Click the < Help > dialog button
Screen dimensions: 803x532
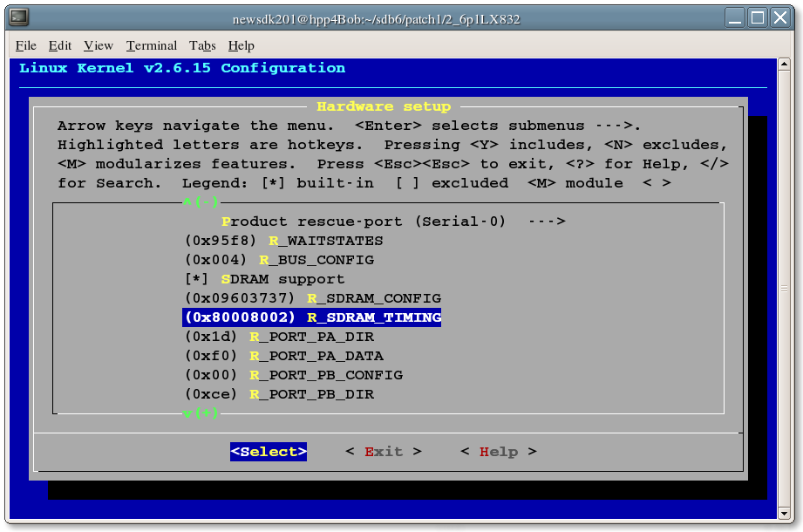[499, 452]
